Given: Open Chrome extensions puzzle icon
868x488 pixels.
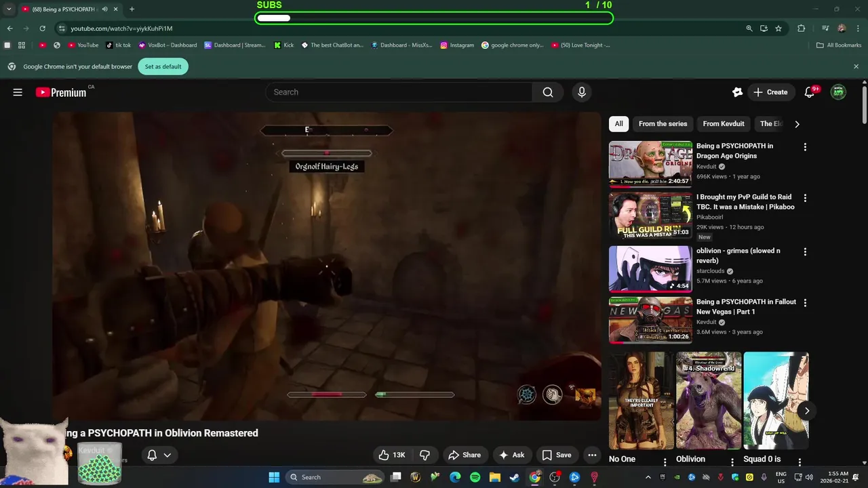Looking at the screenshot, I should 801,28.
